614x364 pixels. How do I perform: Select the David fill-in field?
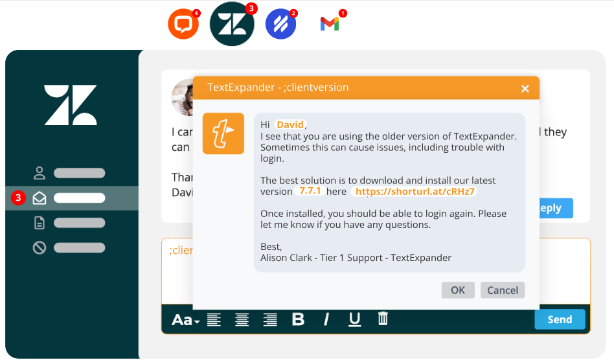pos(290,124)
